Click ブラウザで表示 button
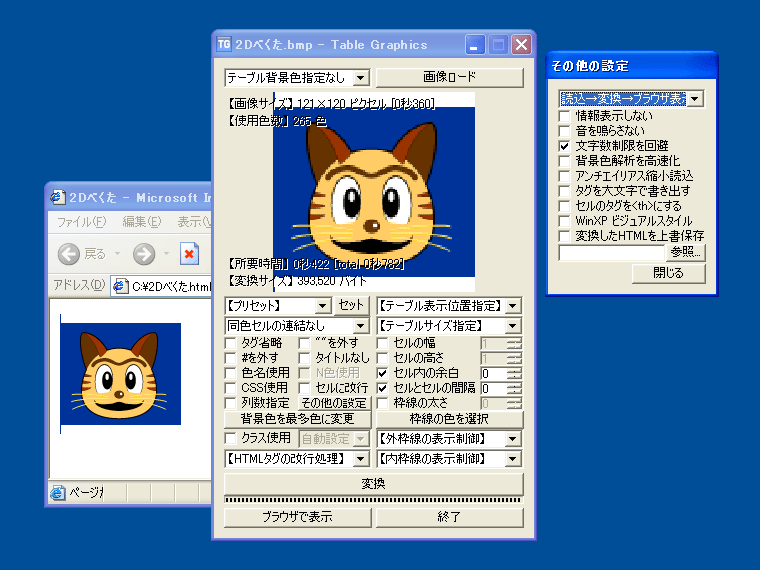This screenshot has height=570, width=760. pos(298,517)
